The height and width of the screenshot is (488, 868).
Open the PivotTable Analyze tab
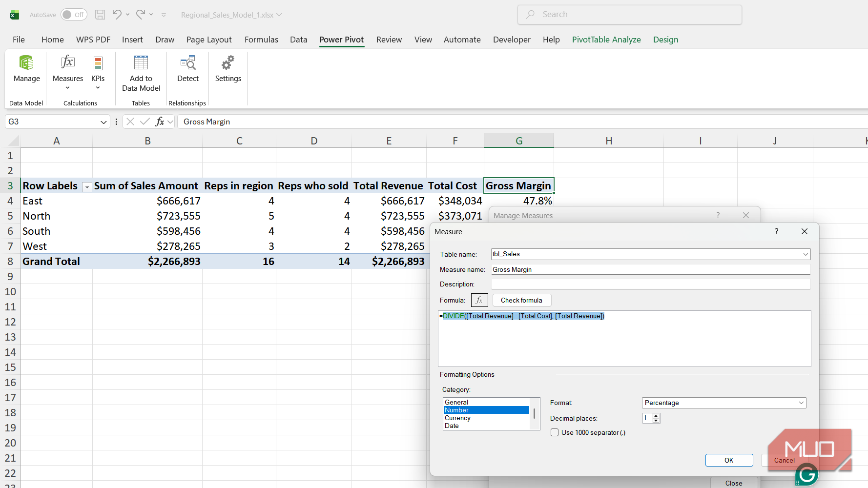pyautogui.click(x=606, y=40)
